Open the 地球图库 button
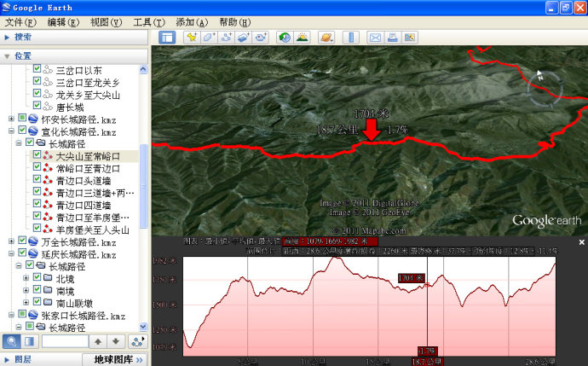Screen dimensions: 588x366 coord(115,360)
